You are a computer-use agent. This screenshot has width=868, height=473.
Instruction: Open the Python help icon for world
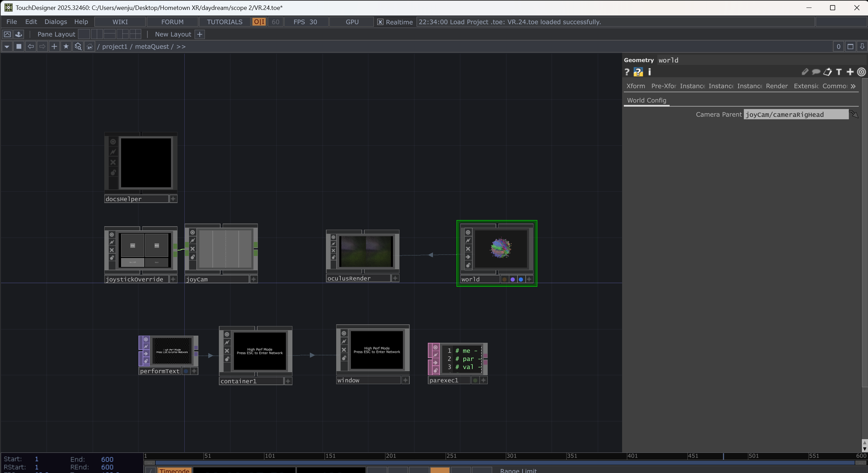[x=638, y=72]
